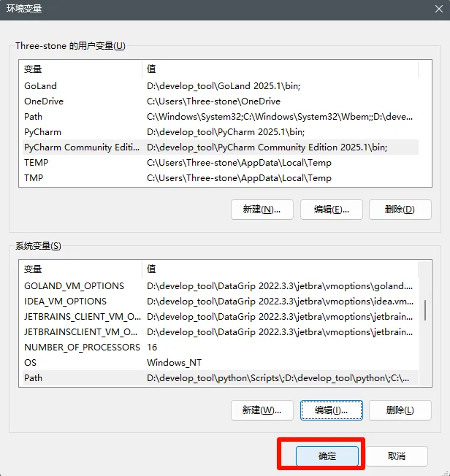Image resolution: width=450 pixels, height=476 pixels.
Task: Click 编辑(I) to edit system variable
Action: [332, 410]
